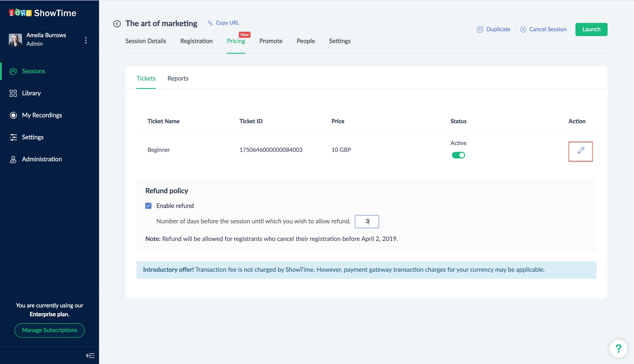Open the sidebar Settings item
This screenshot has height=364, width=634.
(x=33, y=137)
